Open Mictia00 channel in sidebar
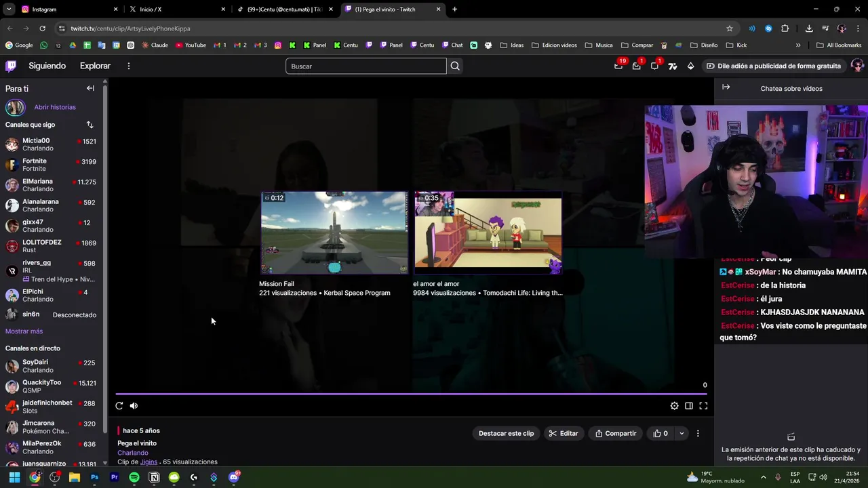Screen dimensions: 868x488 [51, 144]
